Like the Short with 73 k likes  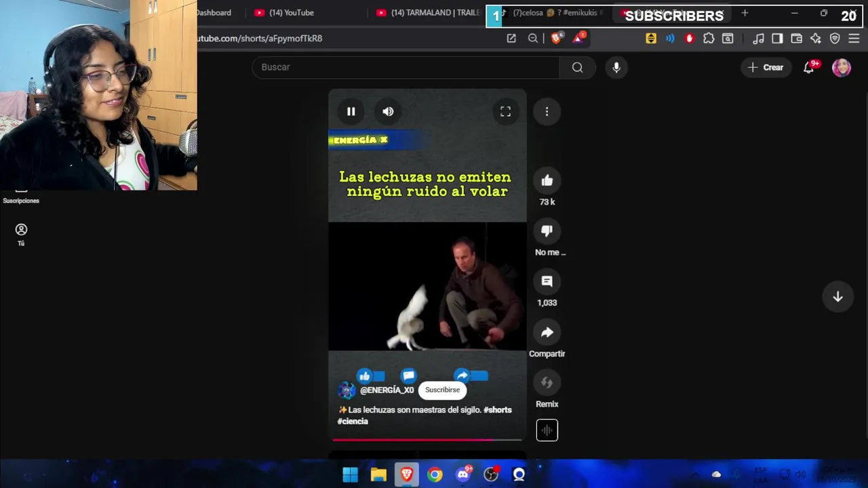pyautogui.click(x=547, y=180)
